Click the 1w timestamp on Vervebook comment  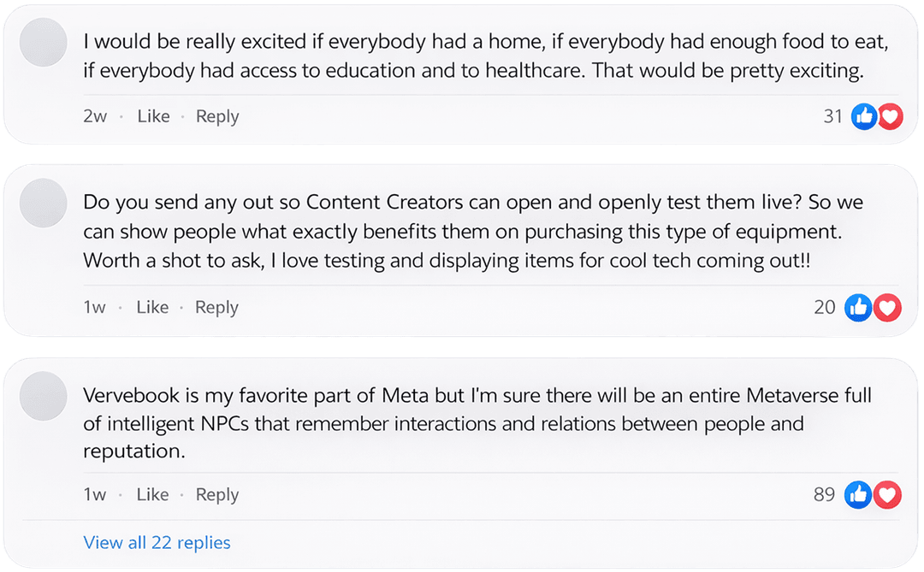click(x=94, y=494)
